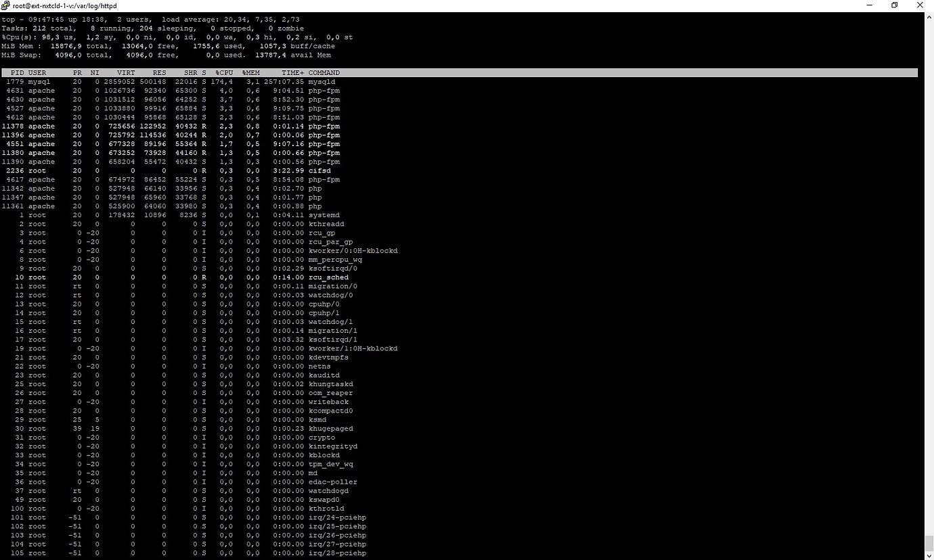Image resolution: width=934 pixels, height=560 pixels.
Task: Click the rcu_sched command name
Action: [329, 277]
